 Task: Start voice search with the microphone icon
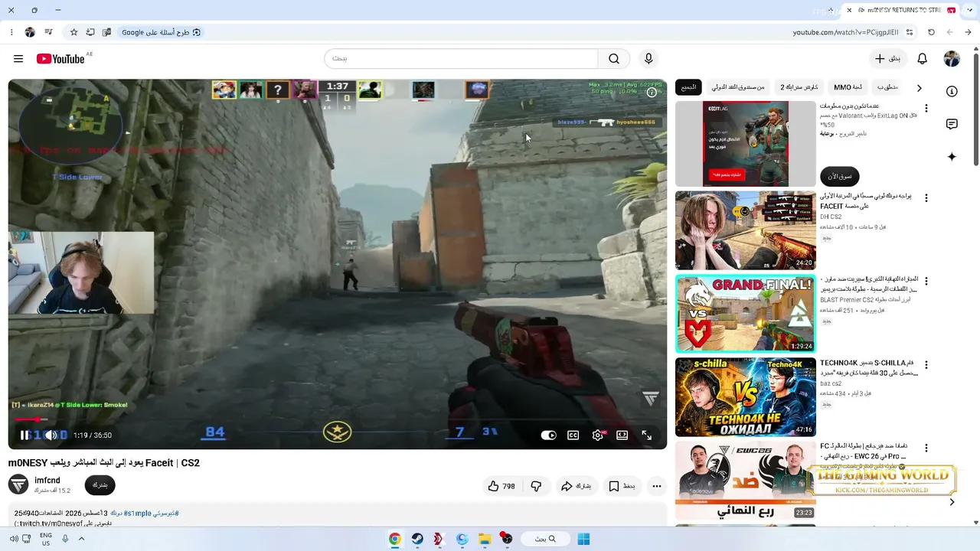point(648,59)
